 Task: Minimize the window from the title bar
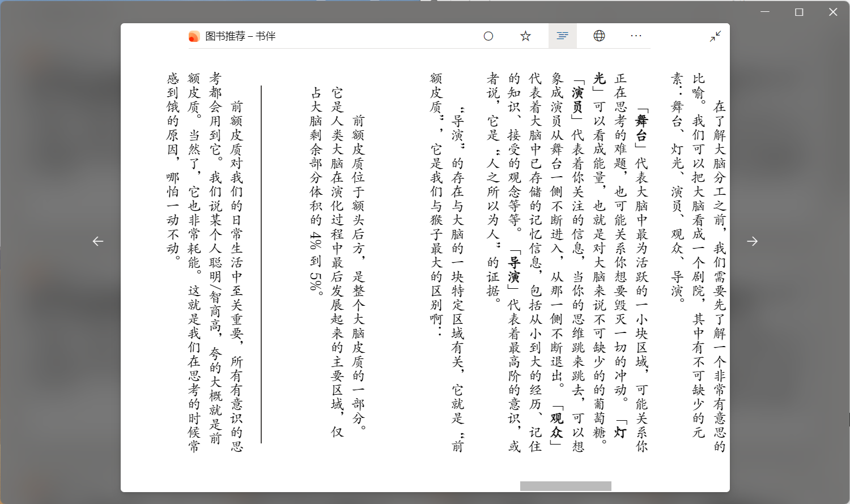[765, 12]
